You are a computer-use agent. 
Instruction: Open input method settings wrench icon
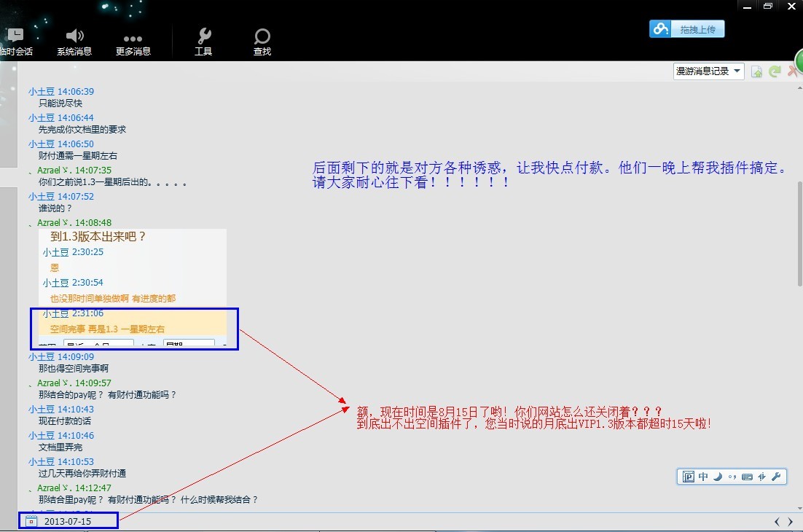tap(776, 477)
